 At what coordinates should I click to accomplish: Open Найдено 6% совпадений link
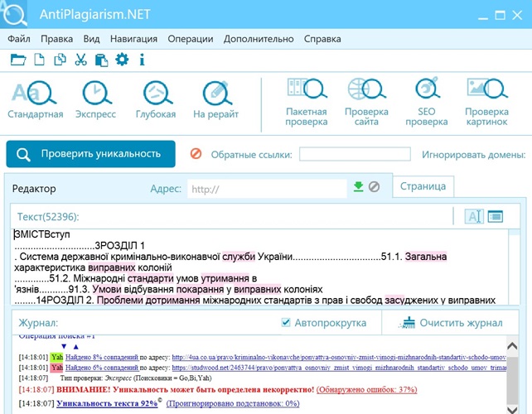point(102,368)
